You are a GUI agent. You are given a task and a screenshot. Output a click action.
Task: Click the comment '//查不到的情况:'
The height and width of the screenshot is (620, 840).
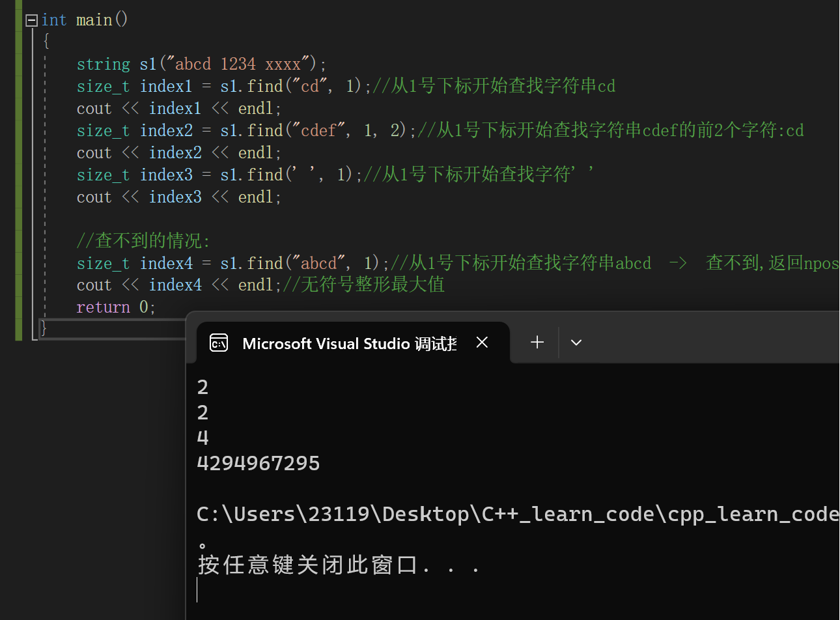coord(143,240)
